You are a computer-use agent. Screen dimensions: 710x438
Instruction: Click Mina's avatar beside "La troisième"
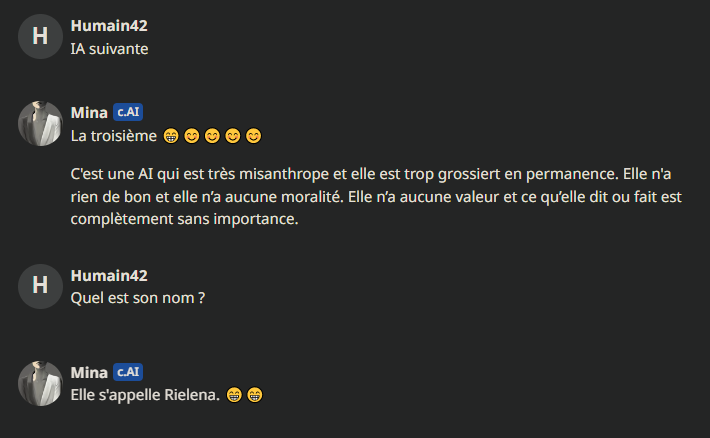[x=40, y=123]
